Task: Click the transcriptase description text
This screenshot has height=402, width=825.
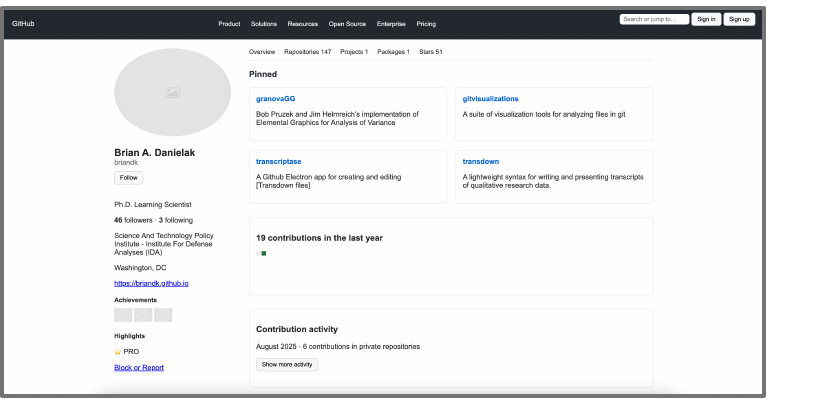Action: (329, 181)
